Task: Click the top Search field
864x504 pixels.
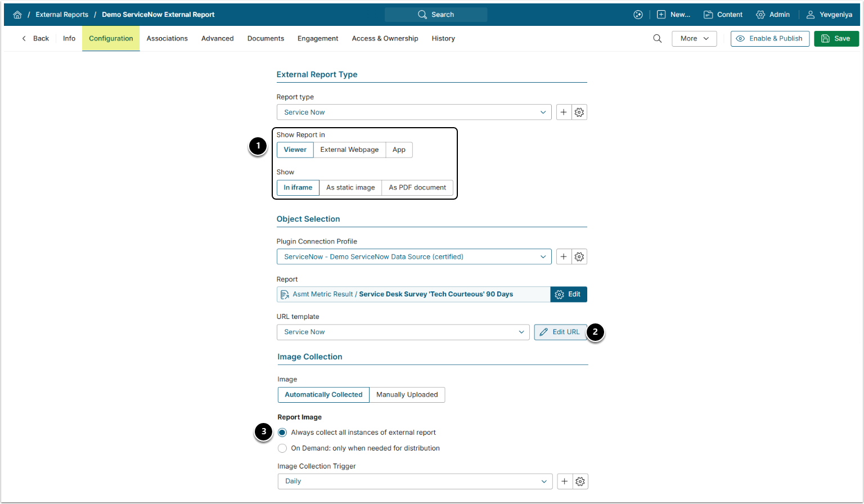Action: (x=436, y=15)
